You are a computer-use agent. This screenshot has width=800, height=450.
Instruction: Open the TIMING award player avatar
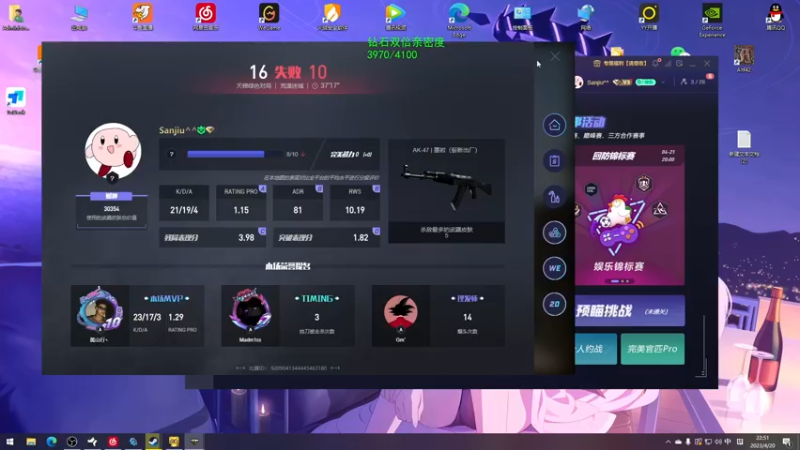tap(250, 312)
